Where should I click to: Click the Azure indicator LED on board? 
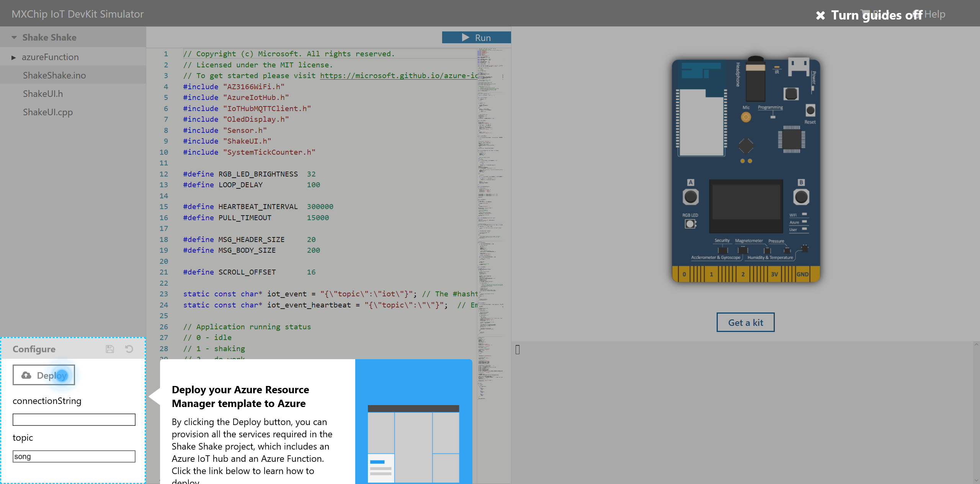(x=804, y=221)
